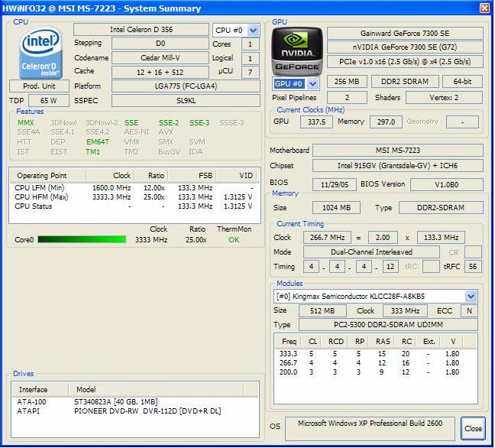Click the nVIDIA GeForce 7300 SE (G72) field
Screen dimensions: 495x448
click(405, 47)
